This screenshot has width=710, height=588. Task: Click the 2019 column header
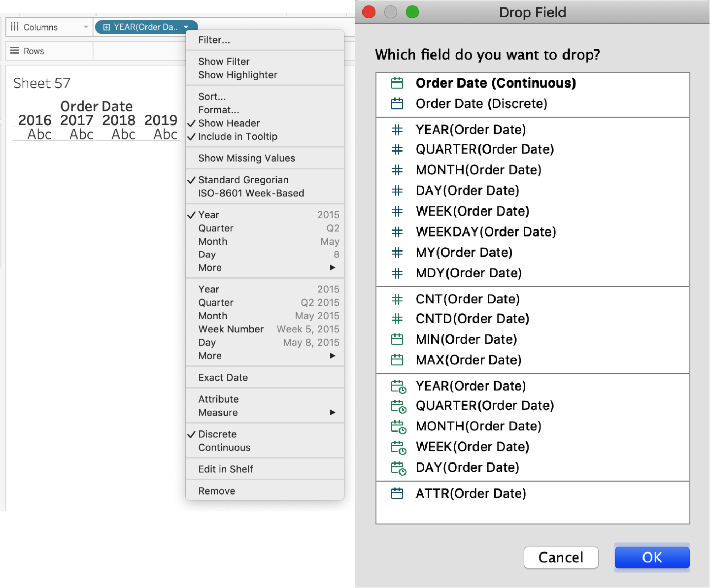point(161,120)
